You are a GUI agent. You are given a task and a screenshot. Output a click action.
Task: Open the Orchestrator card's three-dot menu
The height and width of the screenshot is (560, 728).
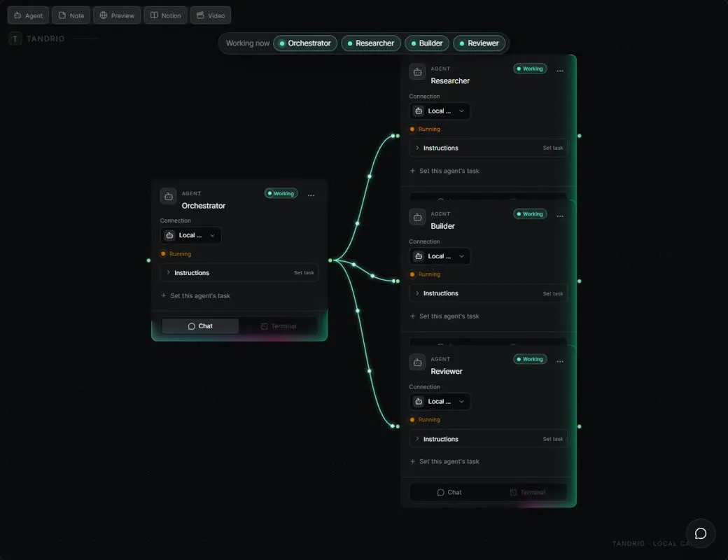[x=311, y=195]
